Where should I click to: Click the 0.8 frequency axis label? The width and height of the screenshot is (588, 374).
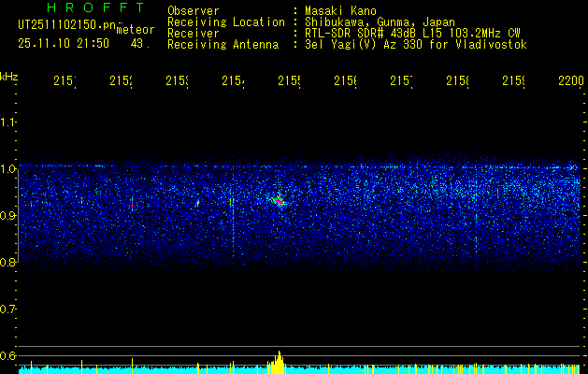(8, 262)
